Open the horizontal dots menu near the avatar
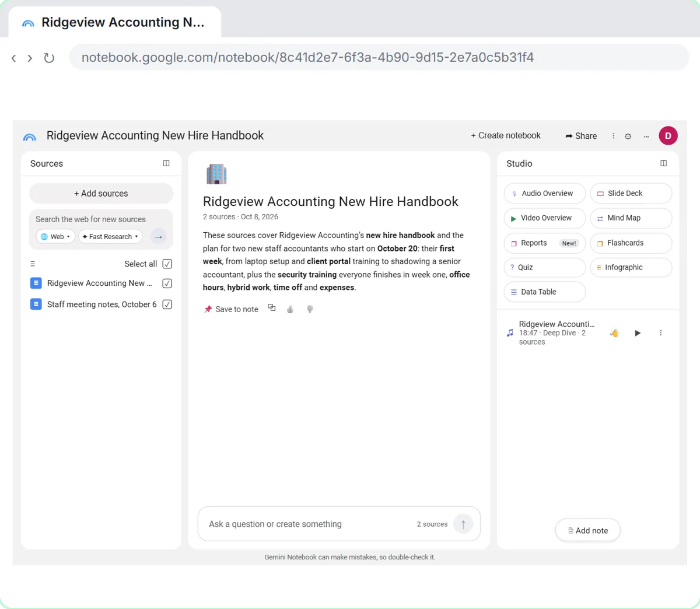The image size is (700, 609). [x=646, y=136]
